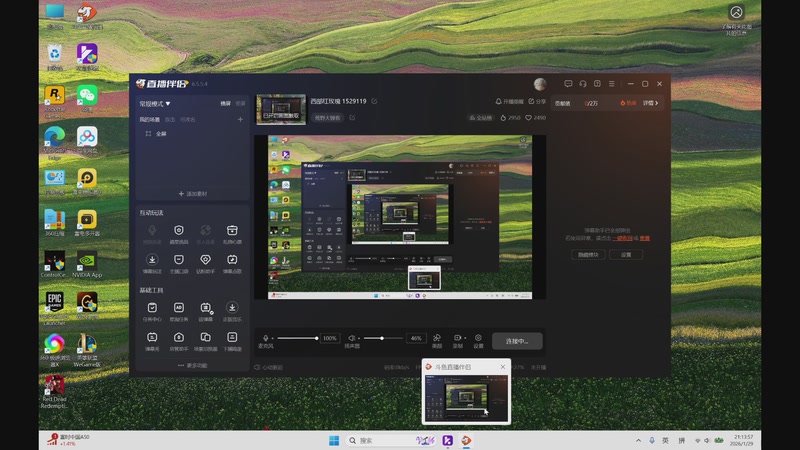Open the 弹幕秀 icon
Screen dimensions: 800x450
pos(152,337)
